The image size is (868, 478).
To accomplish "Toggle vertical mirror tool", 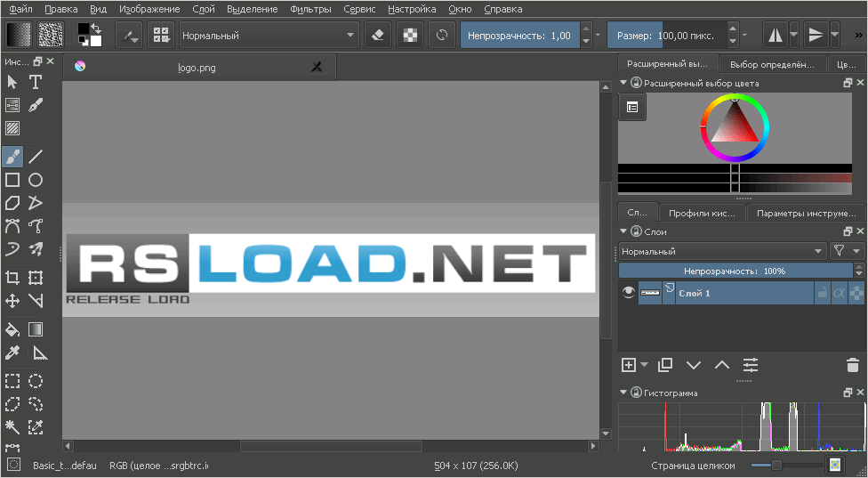I will coord(816,36).
